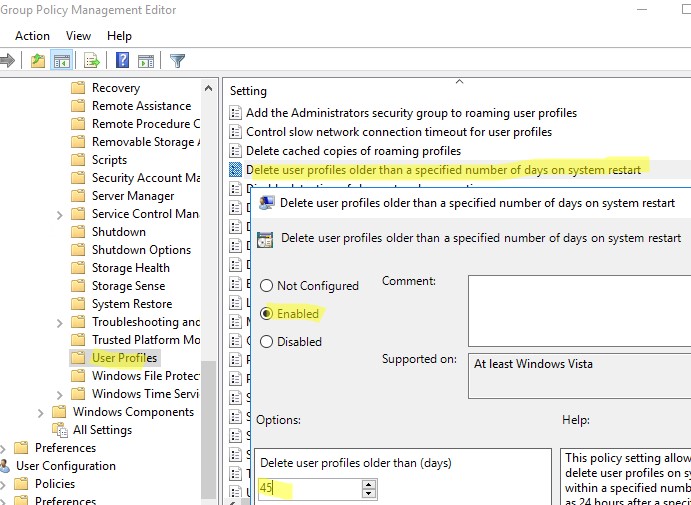
Task: Select the Not Configured radio button
Action: pos(266,286)
